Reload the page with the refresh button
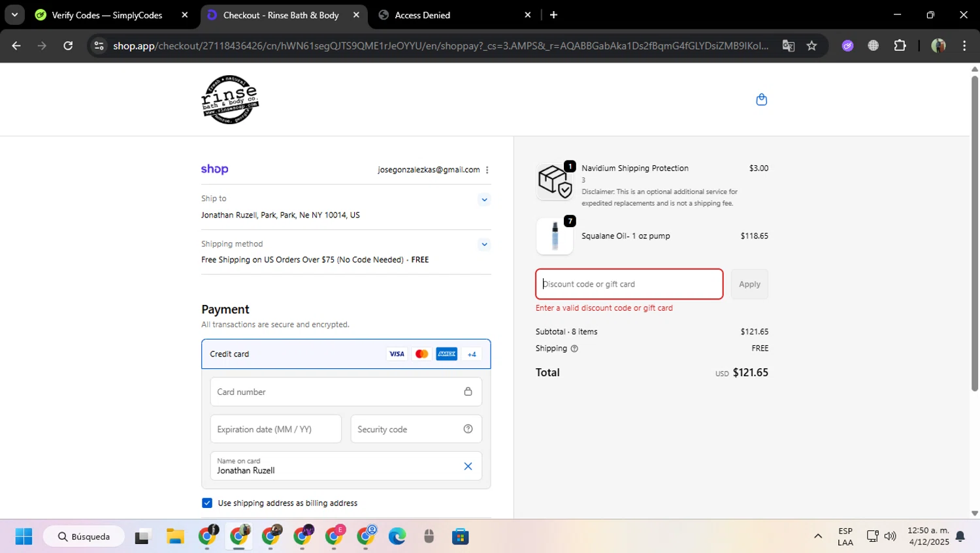Screen dimensions: 980x553 point(68,46)
